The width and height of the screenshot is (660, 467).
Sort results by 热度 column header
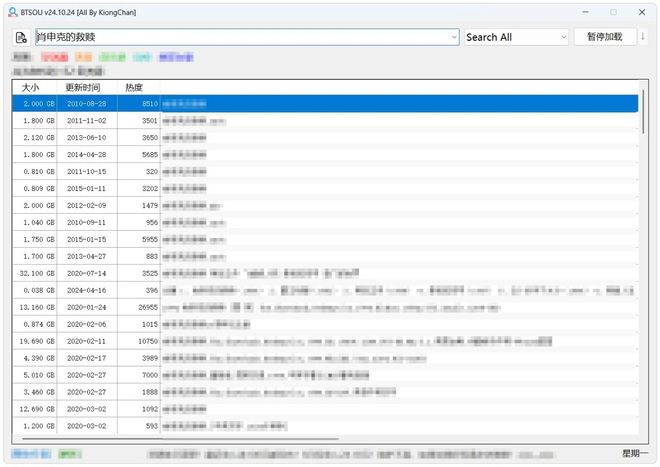tap(136, 87)
